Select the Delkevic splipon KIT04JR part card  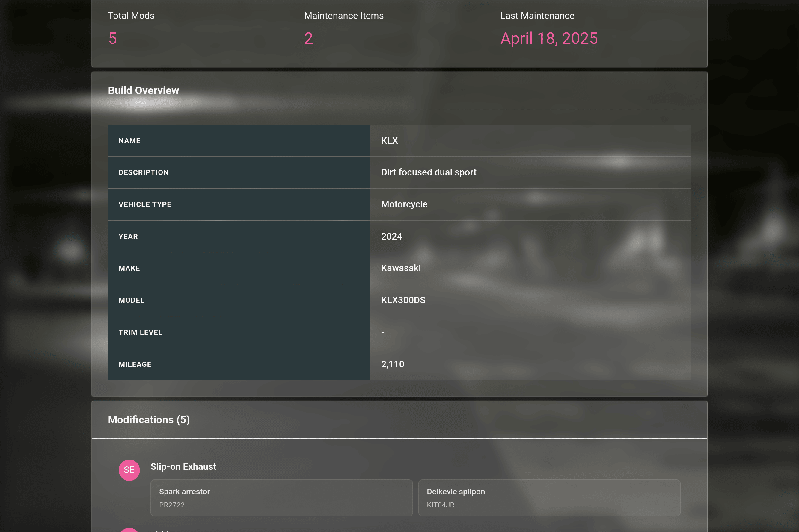click(x=549, y=497)
